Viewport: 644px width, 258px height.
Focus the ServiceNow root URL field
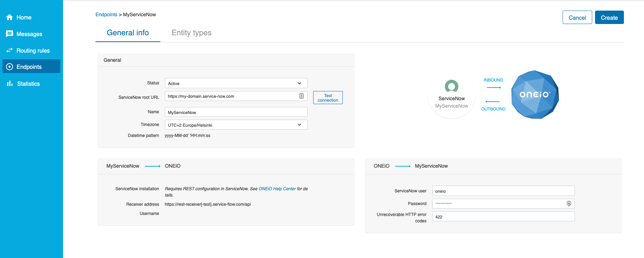coord(236,96)
